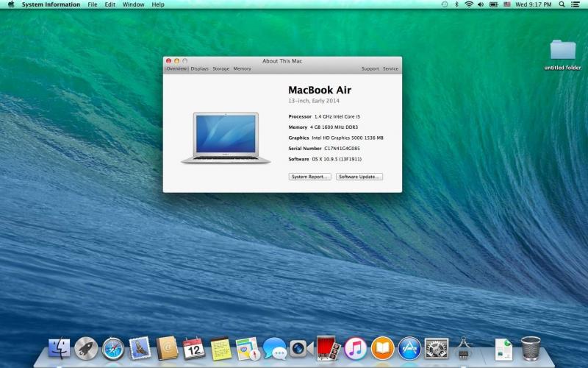Open yellow Notes icon in dock
Viewport: 588px width, 368px height.
(221, 348)
